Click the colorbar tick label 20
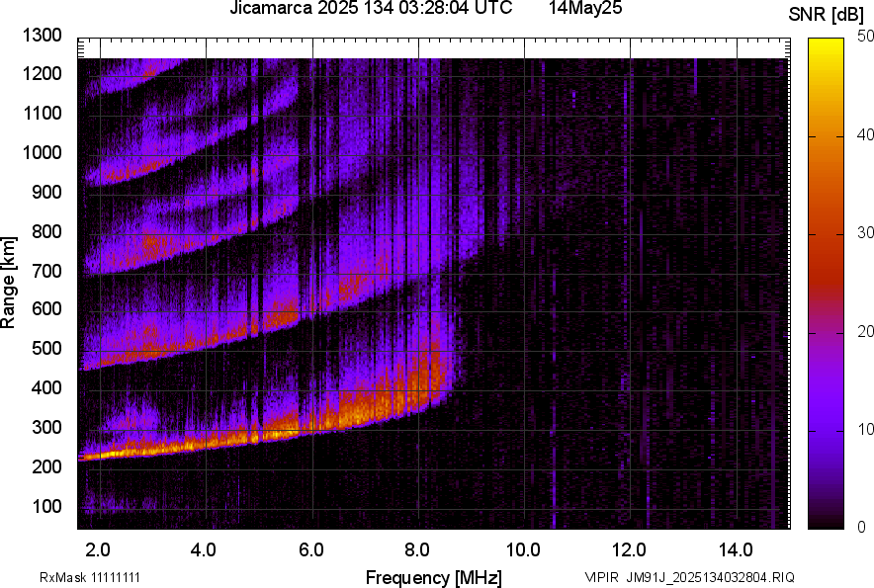 865,332
